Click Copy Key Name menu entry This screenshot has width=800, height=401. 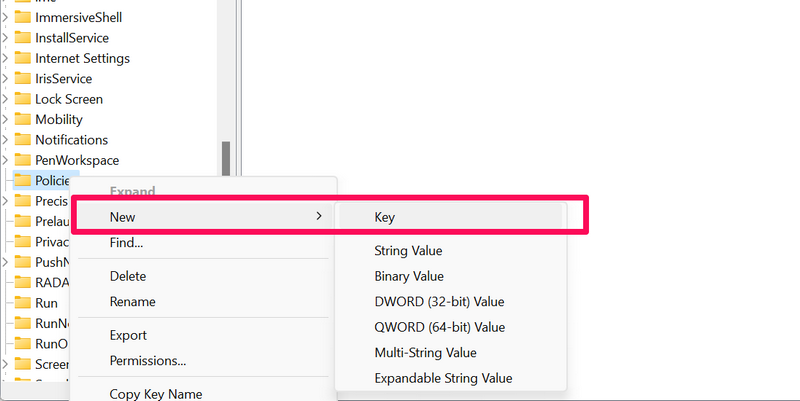(156, 394)
